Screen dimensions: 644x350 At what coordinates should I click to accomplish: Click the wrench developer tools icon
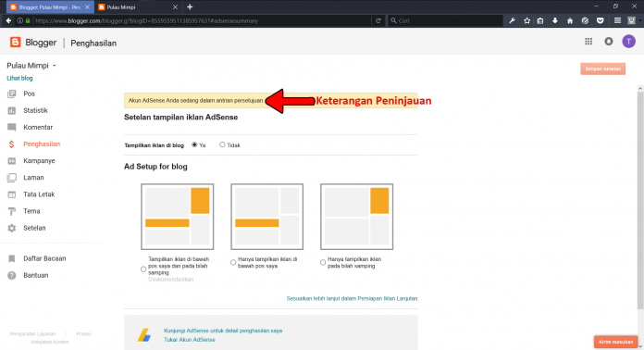pos(512,20)
